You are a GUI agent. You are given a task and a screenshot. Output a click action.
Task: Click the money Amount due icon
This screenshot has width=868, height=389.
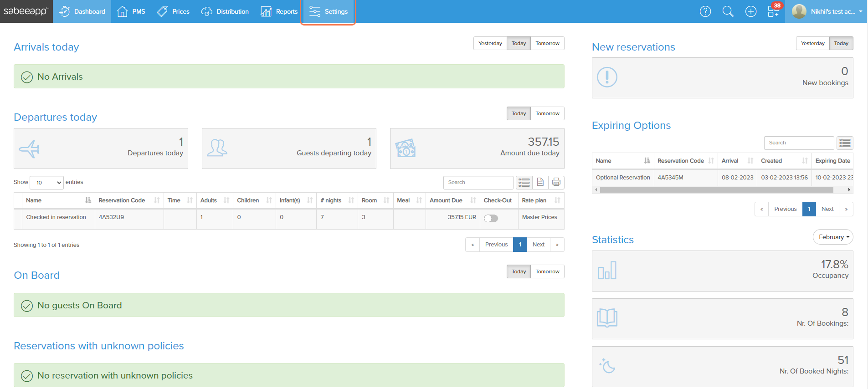click(406, 148)
